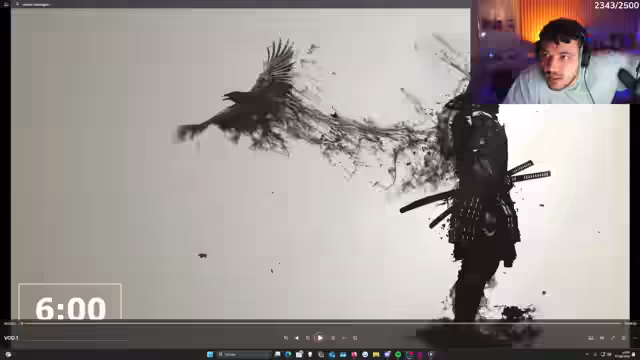Toggle fullscreen with the expand icon
This screenshot has height=360, width=640.
(x=613, y=338)
